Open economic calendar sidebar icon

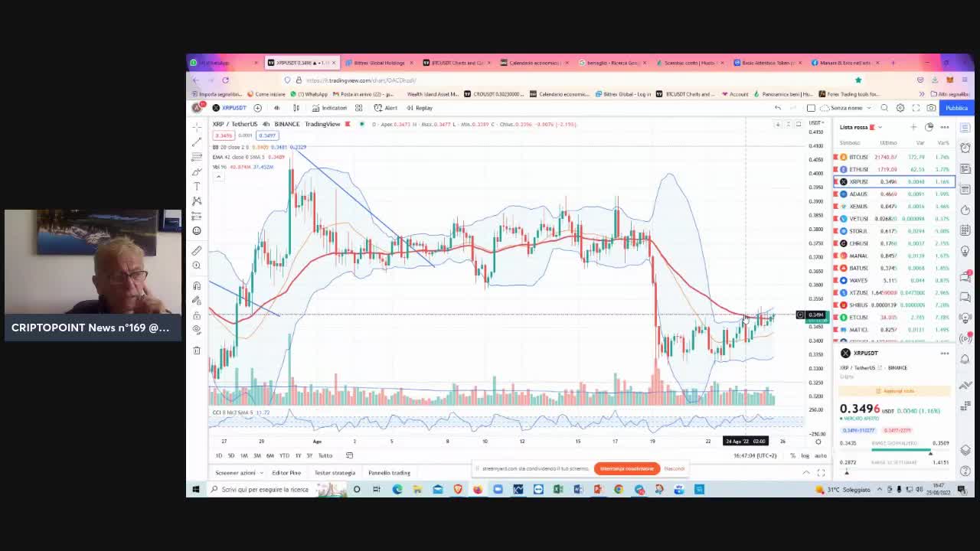(965, 230)
